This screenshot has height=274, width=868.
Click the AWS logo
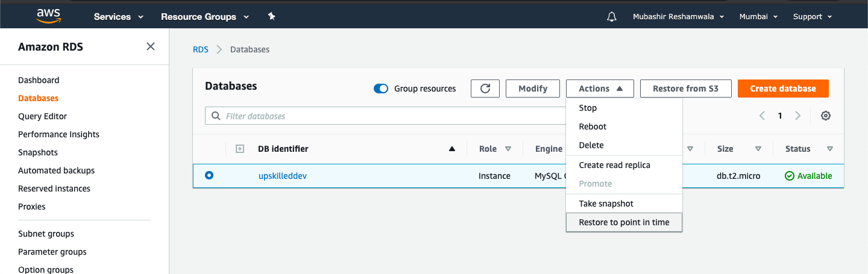(x=49, y=16)
